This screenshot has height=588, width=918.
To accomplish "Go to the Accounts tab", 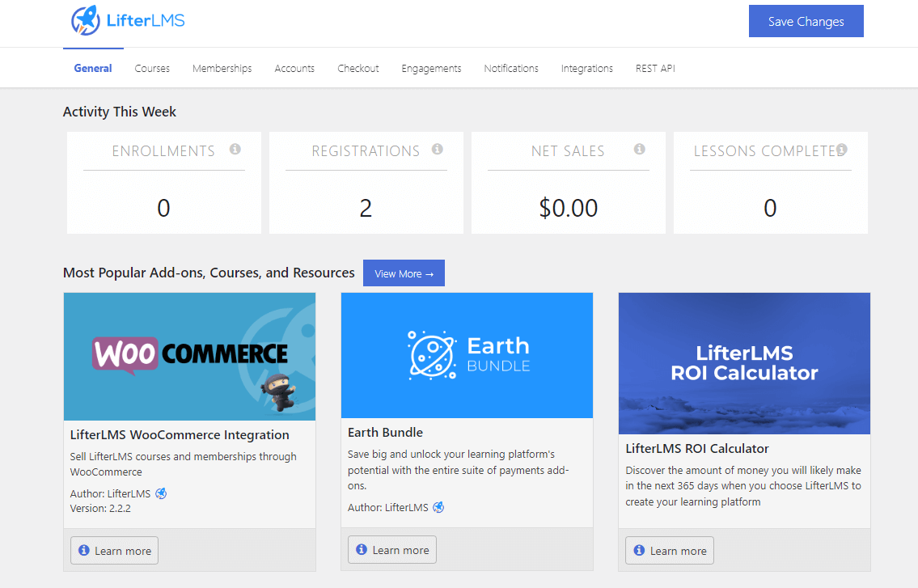I will 294,69.
